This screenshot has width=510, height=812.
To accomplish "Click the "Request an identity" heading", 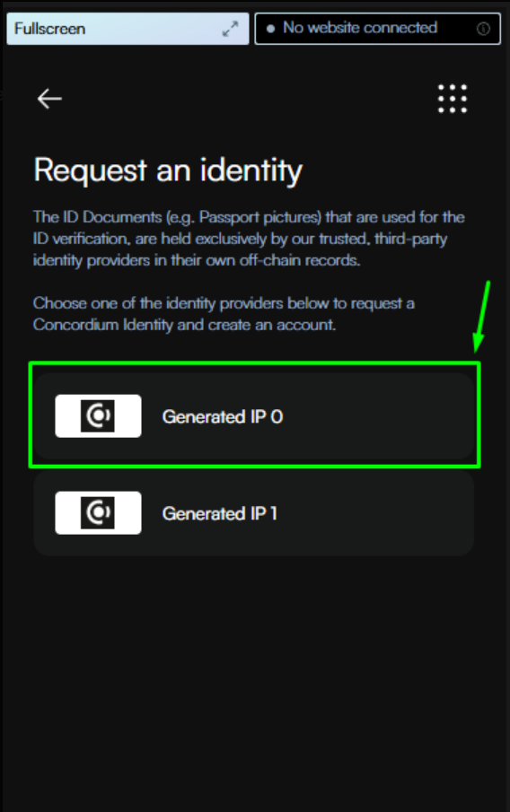I will [x=168, y=170].
